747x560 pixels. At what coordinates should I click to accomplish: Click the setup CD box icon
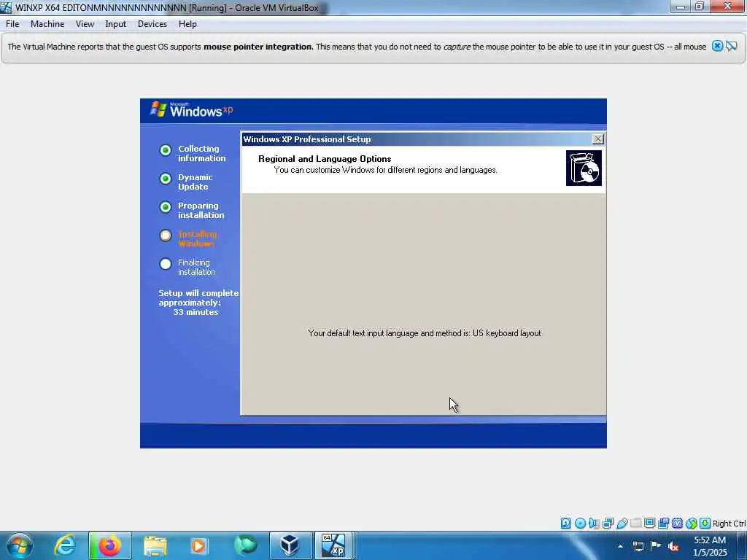[584, 168]
